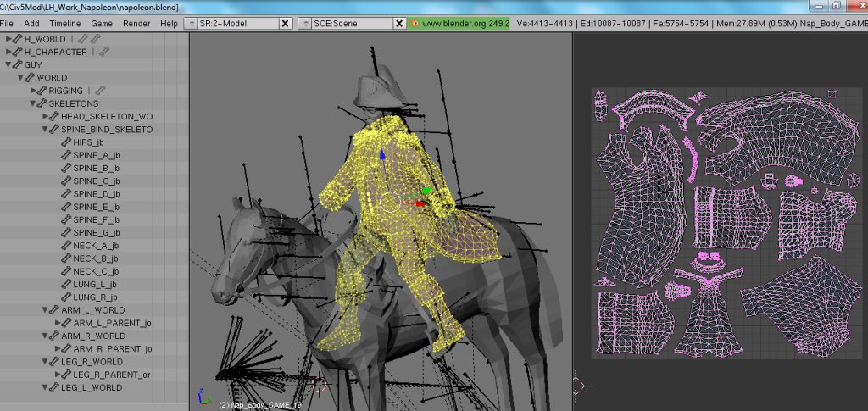Viewport: 868px width, 411px height.
Task: Click the bone icon before SKELETONS
Action: coord(42,103)
